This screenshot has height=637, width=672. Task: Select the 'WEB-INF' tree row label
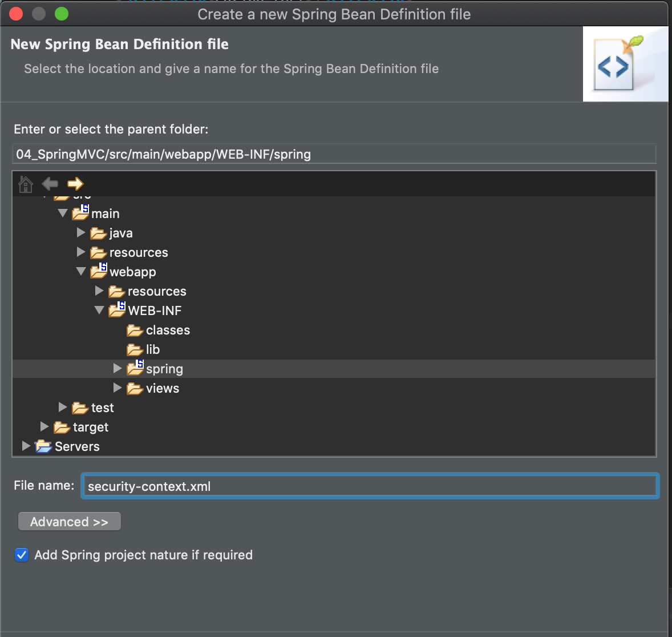155,311
